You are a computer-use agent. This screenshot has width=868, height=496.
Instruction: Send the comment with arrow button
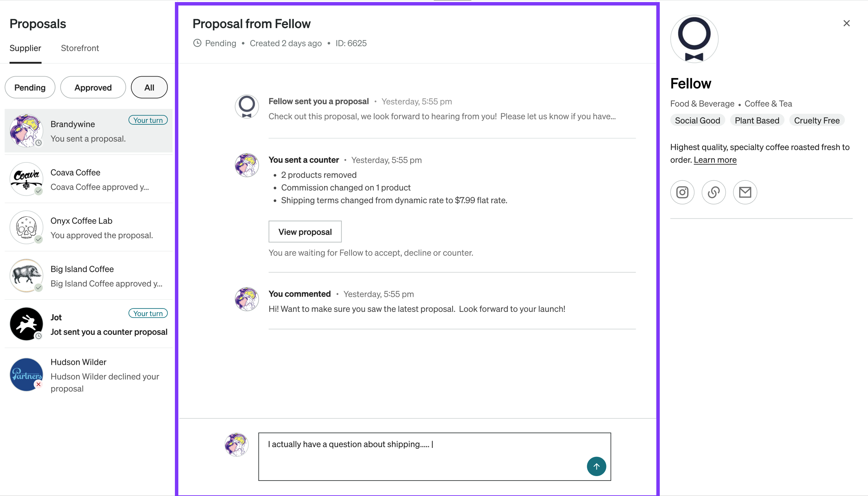pyautogui.click(x=596, y=466)
